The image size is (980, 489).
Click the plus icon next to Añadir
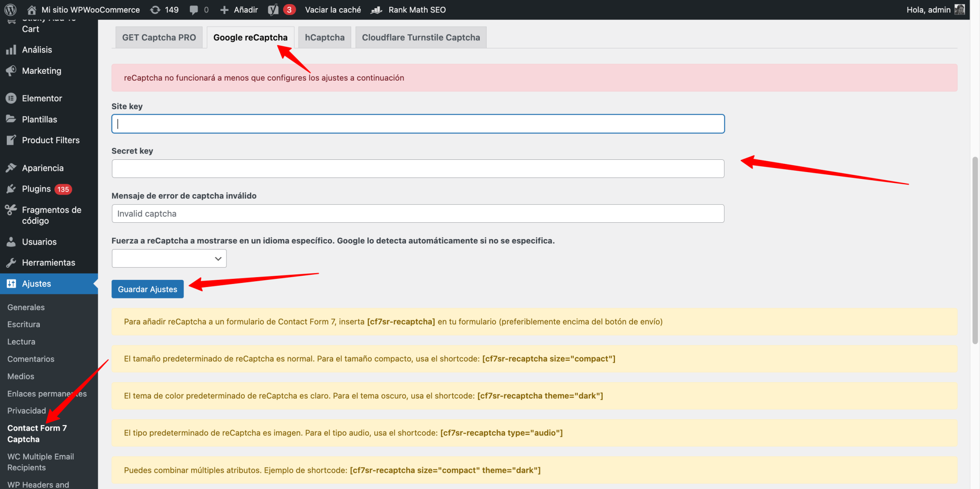(224, 10)
